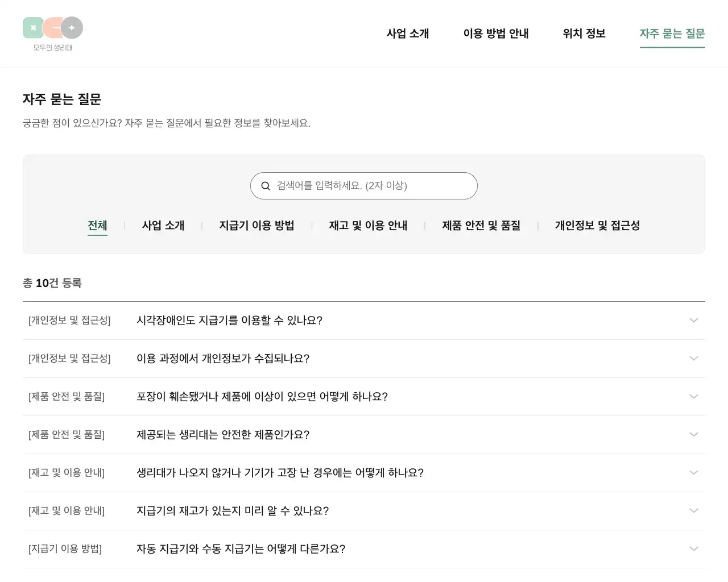728x582 pixels.
Task: Open the 이용 방법 안내 menu
Action: (496, 34)
